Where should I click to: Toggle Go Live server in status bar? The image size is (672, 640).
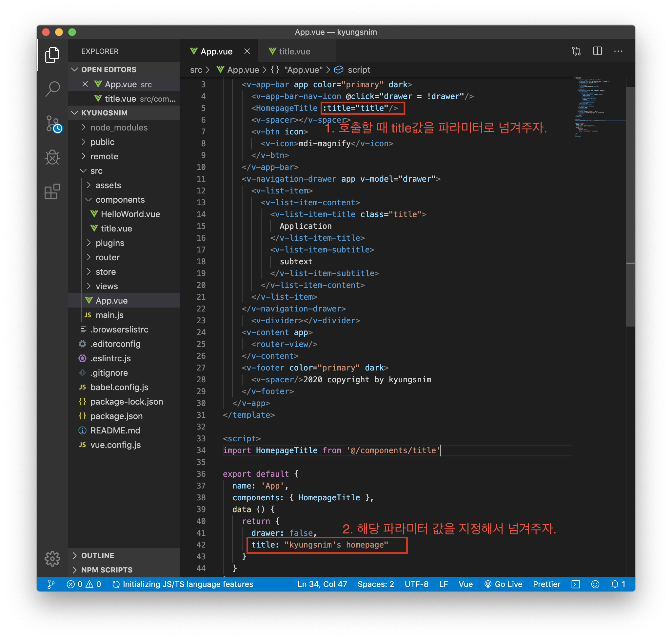tap(503, 584)
